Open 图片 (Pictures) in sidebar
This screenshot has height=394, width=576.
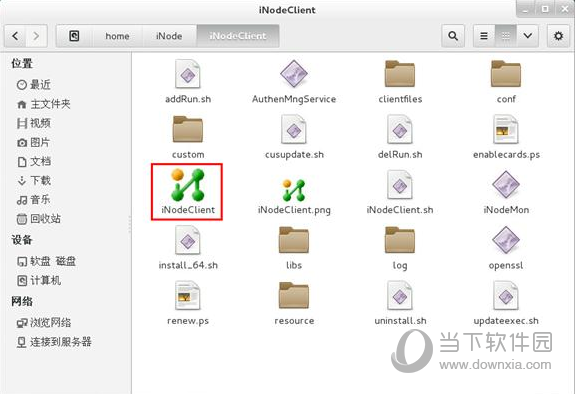[33, 142]
